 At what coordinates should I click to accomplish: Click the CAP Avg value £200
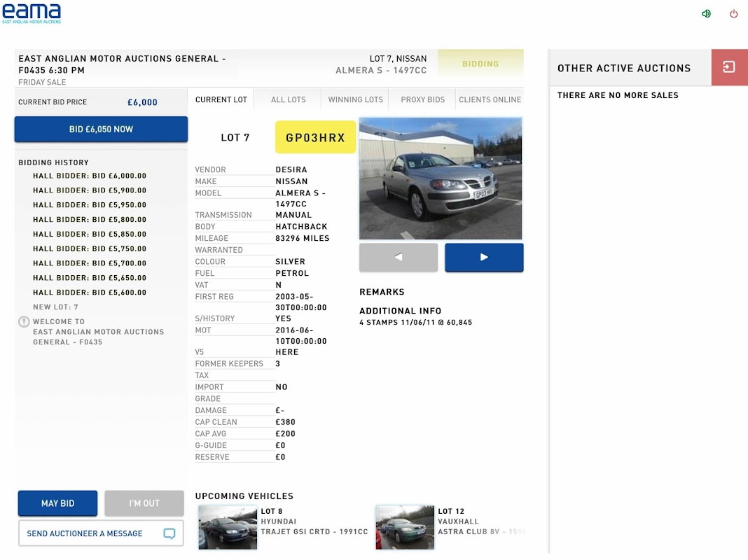[285, 434]
